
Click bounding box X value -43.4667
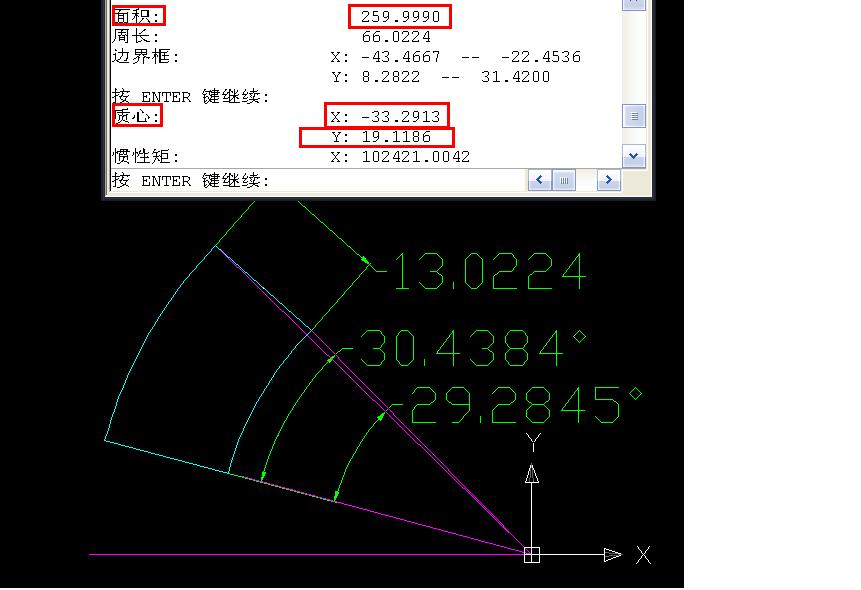[x=400, y=57]
